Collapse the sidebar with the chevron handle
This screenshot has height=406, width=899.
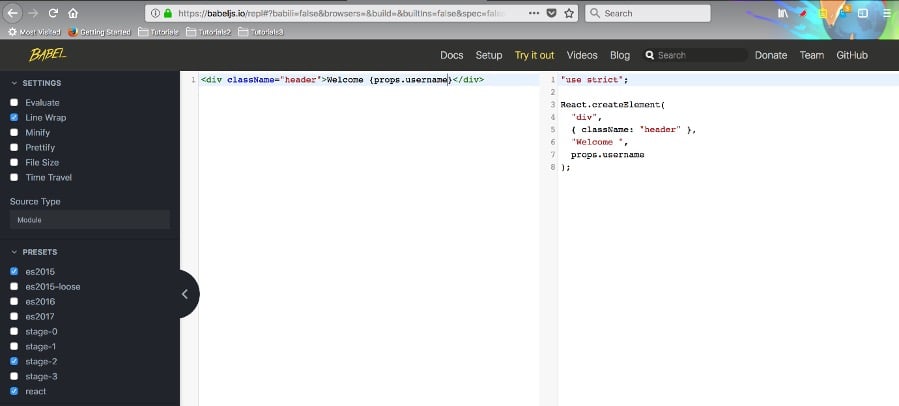tap(185, 294)
